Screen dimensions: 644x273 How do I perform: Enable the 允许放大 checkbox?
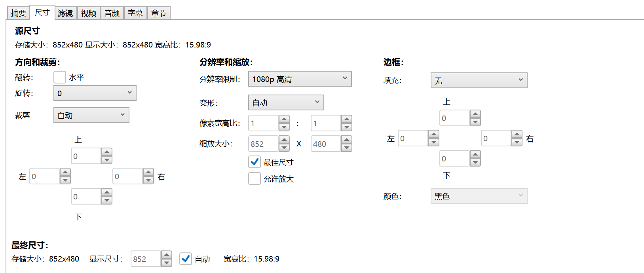[255, 178]
